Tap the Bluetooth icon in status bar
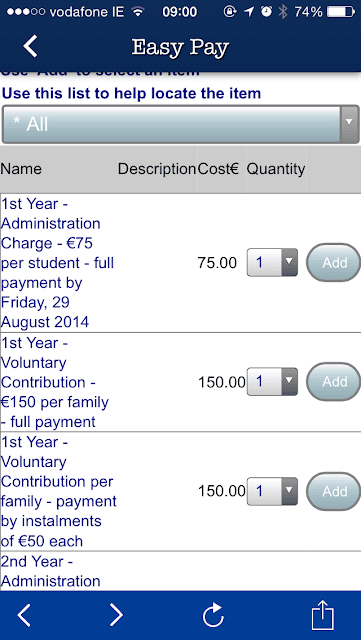This screenshot has height=640, width=361. pos(283,12)
